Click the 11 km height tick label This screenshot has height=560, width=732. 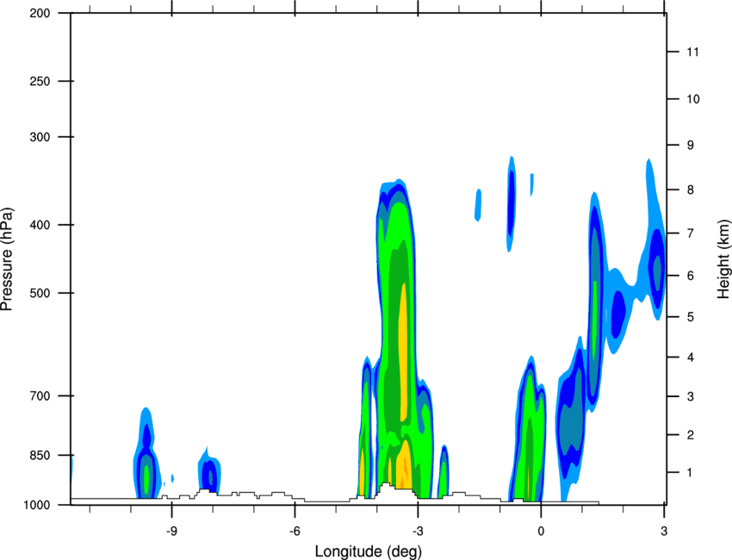[693, 52]
